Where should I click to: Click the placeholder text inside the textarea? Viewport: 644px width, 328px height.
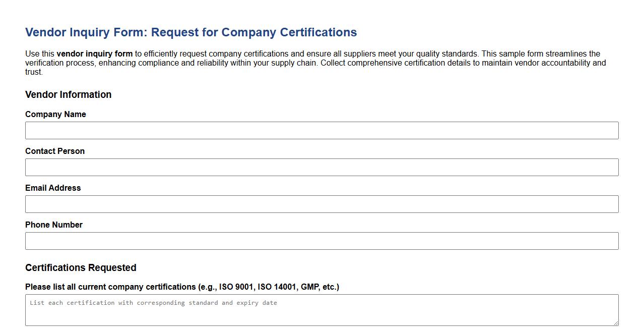153,302
